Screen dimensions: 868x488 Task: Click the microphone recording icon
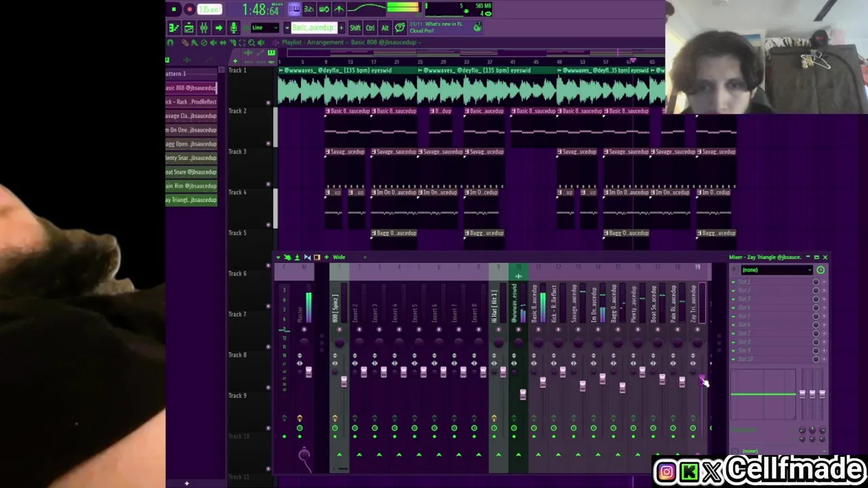[x=233, y=28]
